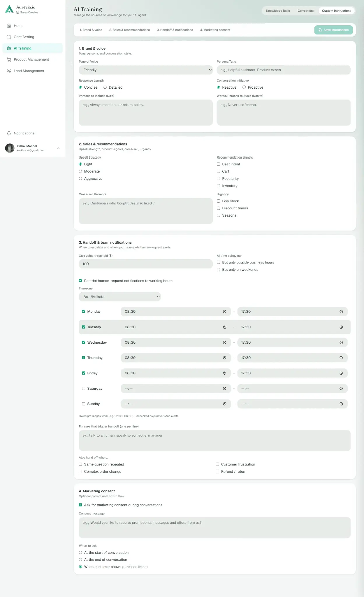Enable the Saturday working day checkbox
Image resolution: width=364 pixels, height=597 pixels.
pyautogui.click(x=84, y=389)
